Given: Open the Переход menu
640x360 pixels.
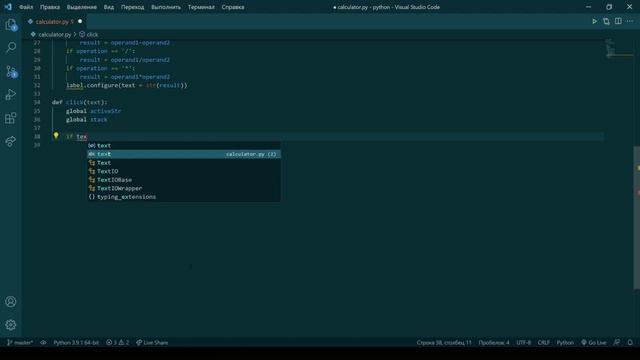Looking at the screenshot, I should click(x=132, y=7).
